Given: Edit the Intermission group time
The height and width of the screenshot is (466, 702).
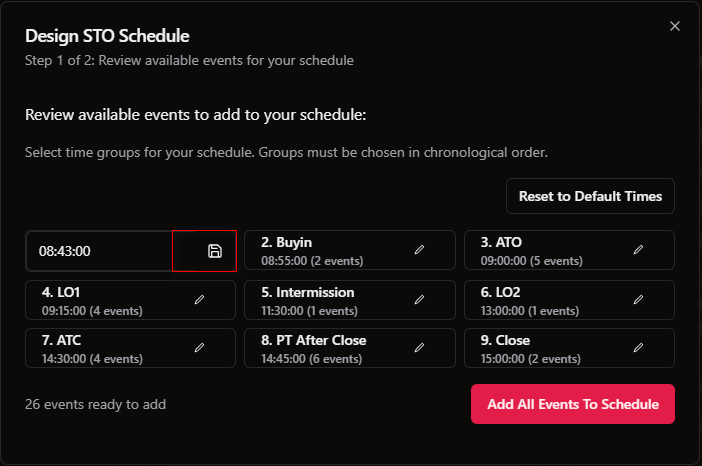Looking at the screenshot, I should (x=419, y=299).
